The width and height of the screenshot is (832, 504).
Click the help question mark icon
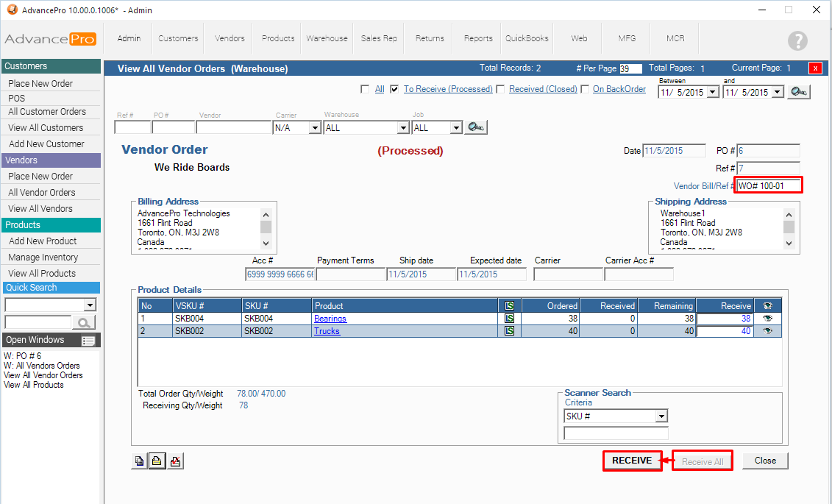pyautogui.click(x=797, y=41)
